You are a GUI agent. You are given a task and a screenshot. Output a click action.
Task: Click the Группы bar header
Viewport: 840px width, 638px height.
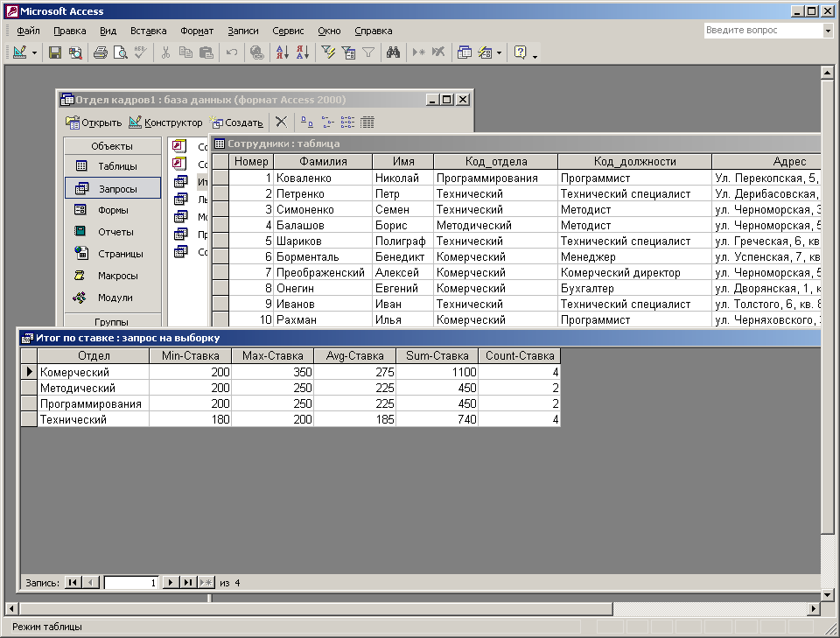(x=113, y=321)
